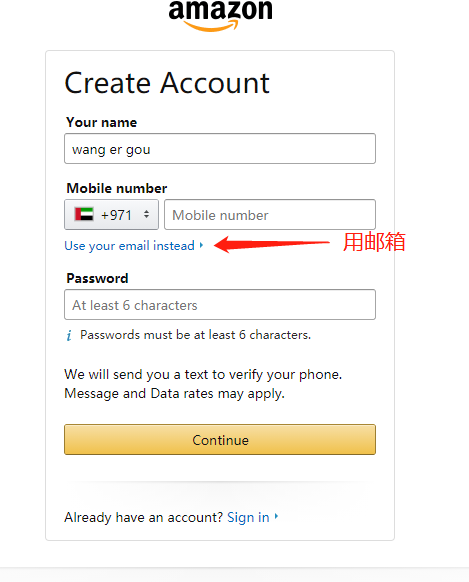Click the blue info icon near password hint
This screenshot has width=469, height=582.
[69, 335]
